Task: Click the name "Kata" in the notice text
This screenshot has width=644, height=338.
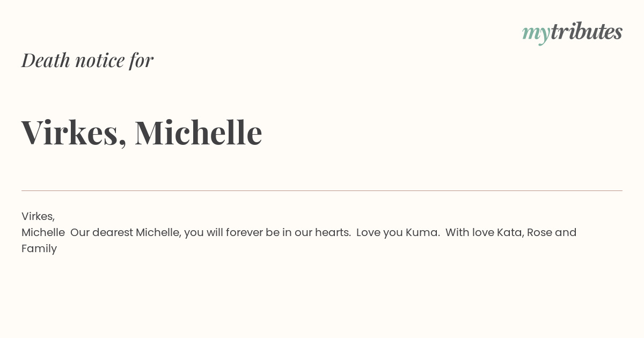Action: [510, 232]
